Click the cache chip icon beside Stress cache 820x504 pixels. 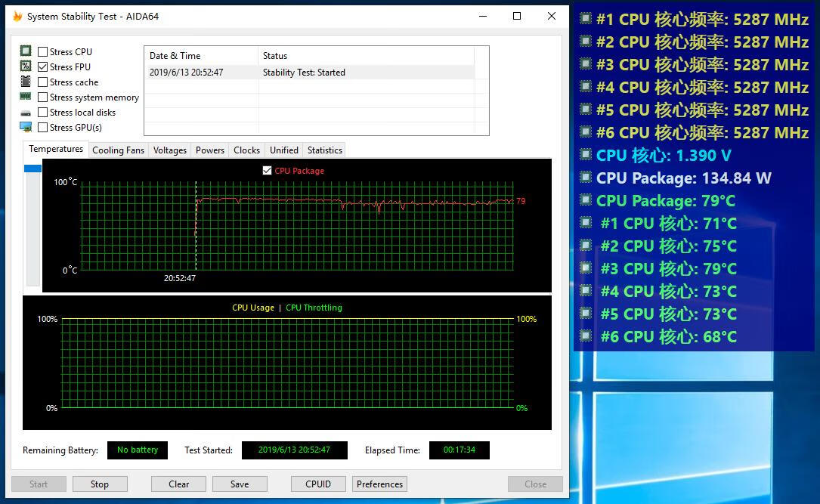(x=26, y=81)
